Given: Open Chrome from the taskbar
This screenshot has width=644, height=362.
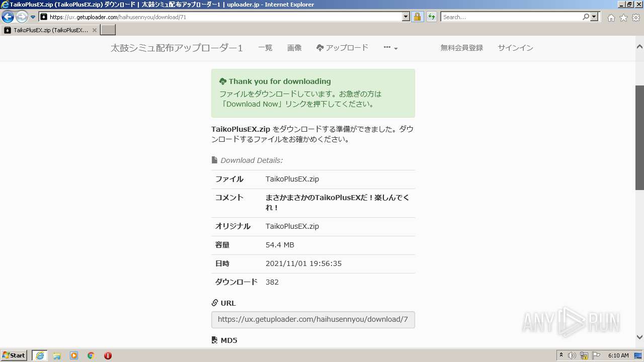Looking at the screenshot, I should point(91,355).
